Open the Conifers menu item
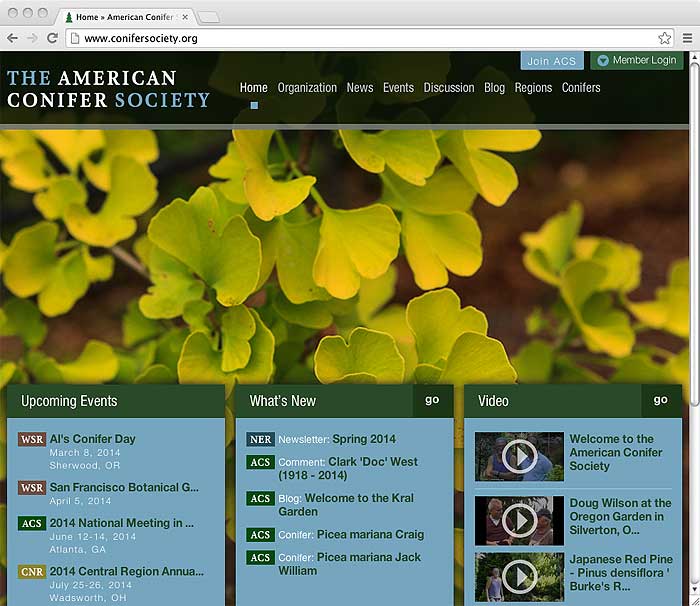The image size is (700, 606). pyautogui.click(x=581, y=88)
